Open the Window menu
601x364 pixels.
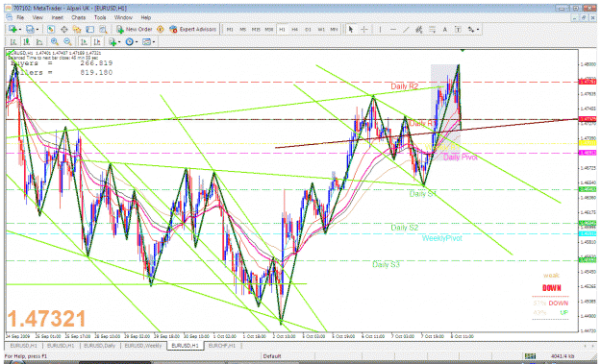tap(123, 17)
